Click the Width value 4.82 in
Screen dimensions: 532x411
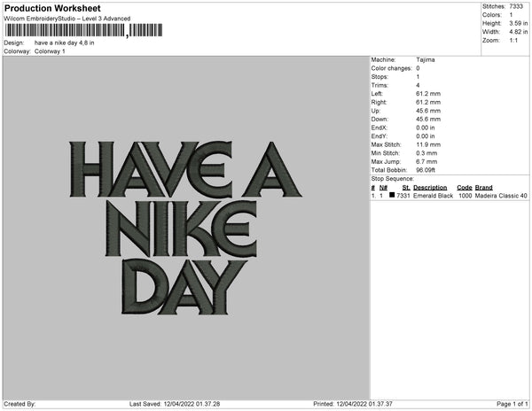click(x=519, y=32)
